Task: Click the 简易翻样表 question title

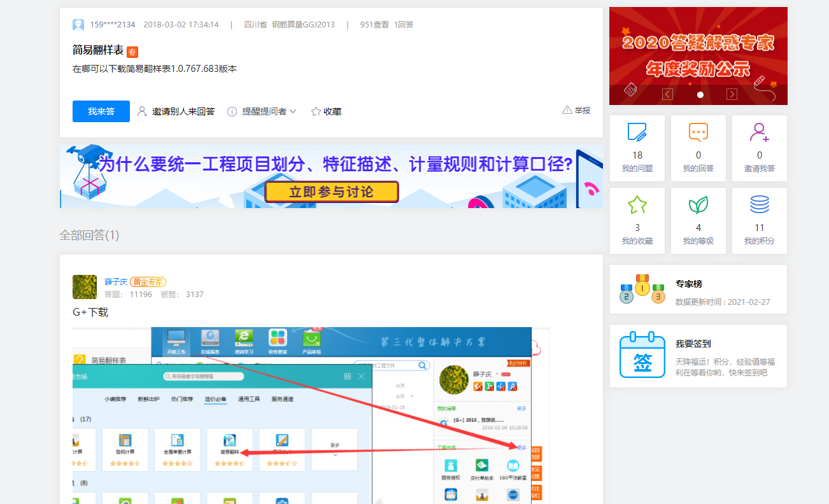Action: coord(98,50)
